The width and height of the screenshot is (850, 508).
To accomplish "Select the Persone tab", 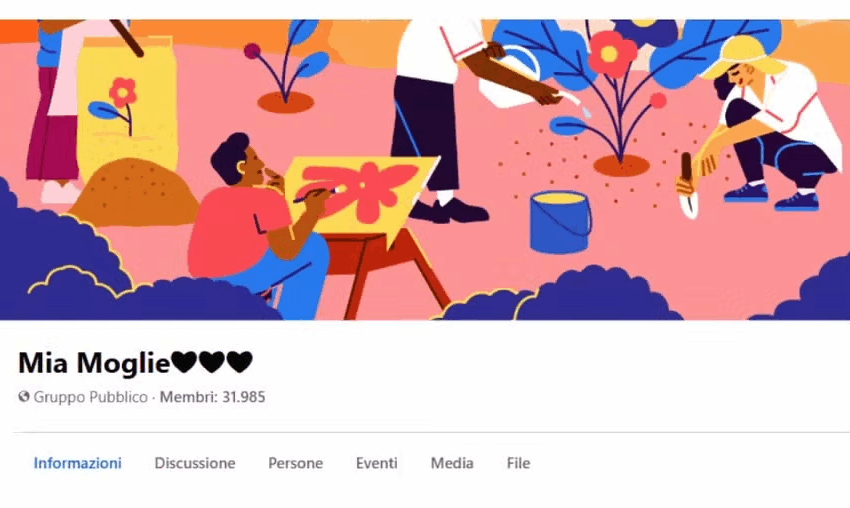I will pyautogui.click(x=295, y=463).
